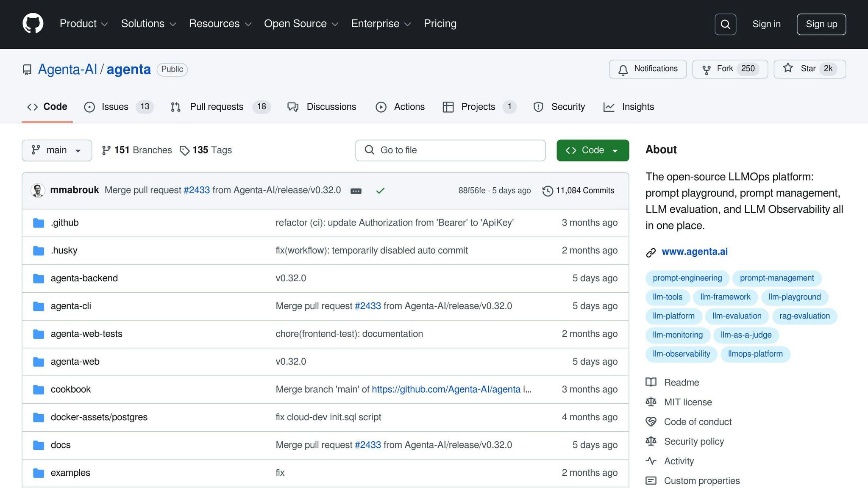This screenshot has width=868, height=488.
Task: Open the www.agenta.ai website link
Action: tap(694, 252)
